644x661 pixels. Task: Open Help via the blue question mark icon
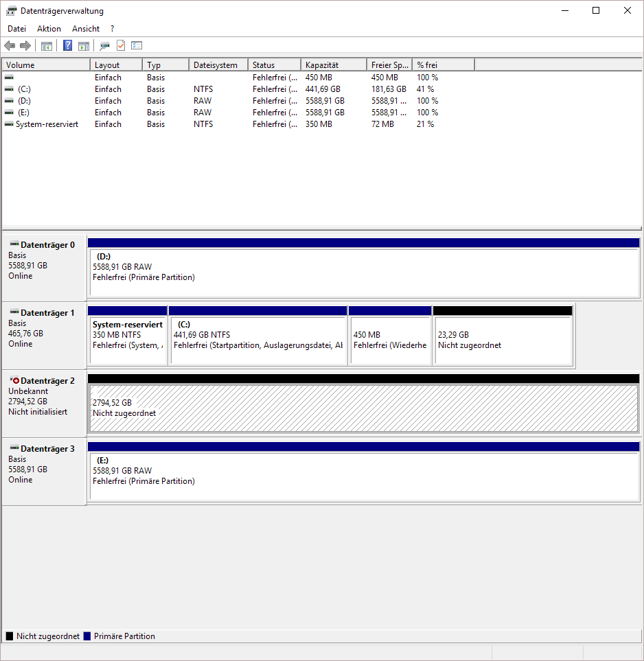[x=67, y=45]
